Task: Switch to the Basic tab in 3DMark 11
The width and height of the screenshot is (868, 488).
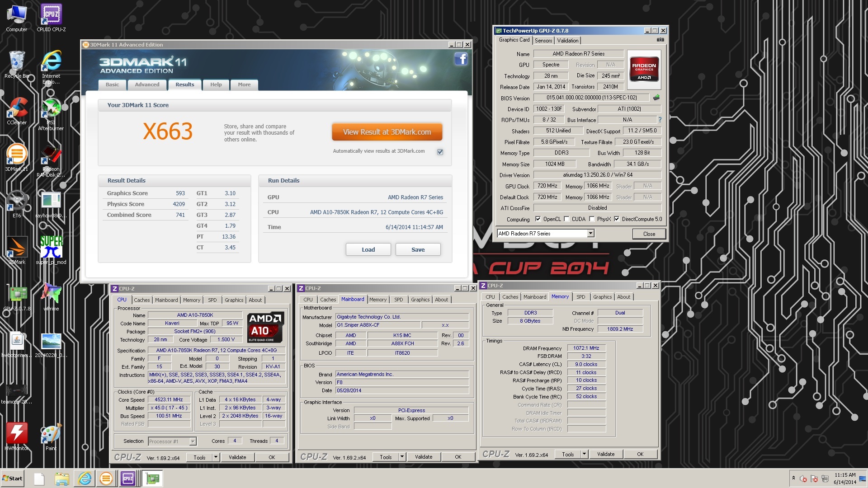Action: [112, 84]
